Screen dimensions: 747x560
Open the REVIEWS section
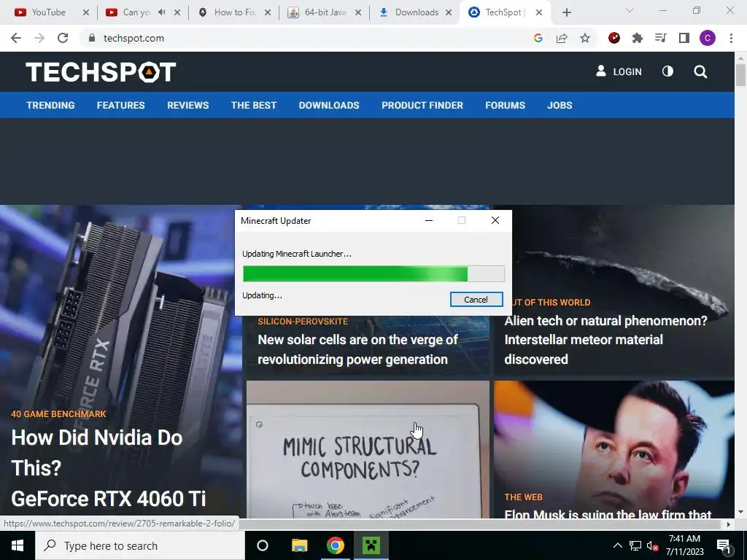(x=187, y=105)
